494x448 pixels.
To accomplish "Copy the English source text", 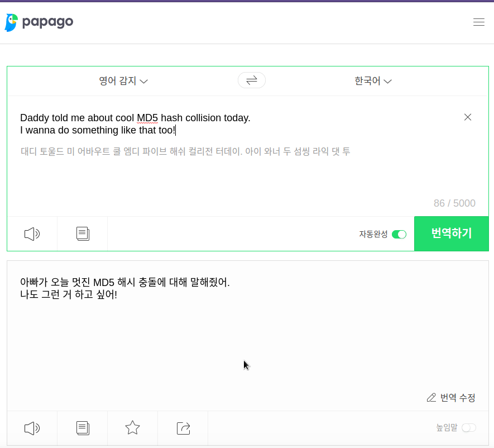I will 83,234.
